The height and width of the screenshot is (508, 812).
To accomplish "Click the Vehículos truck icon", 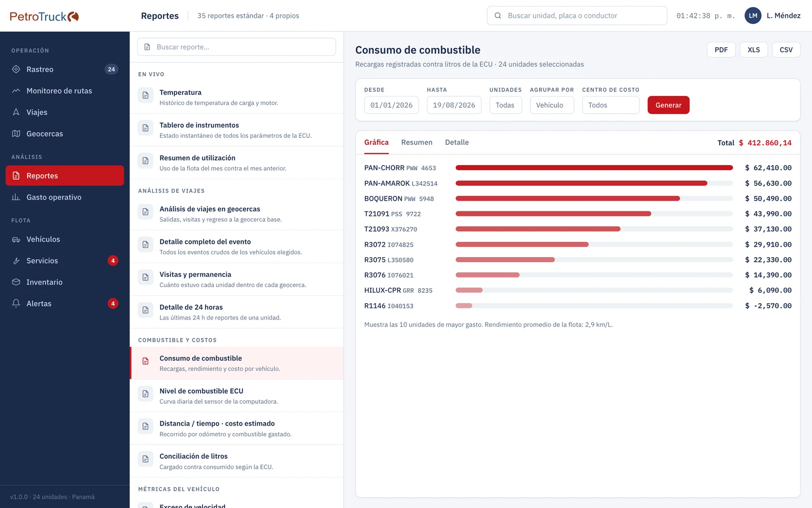I will click(x=16, y=239).
